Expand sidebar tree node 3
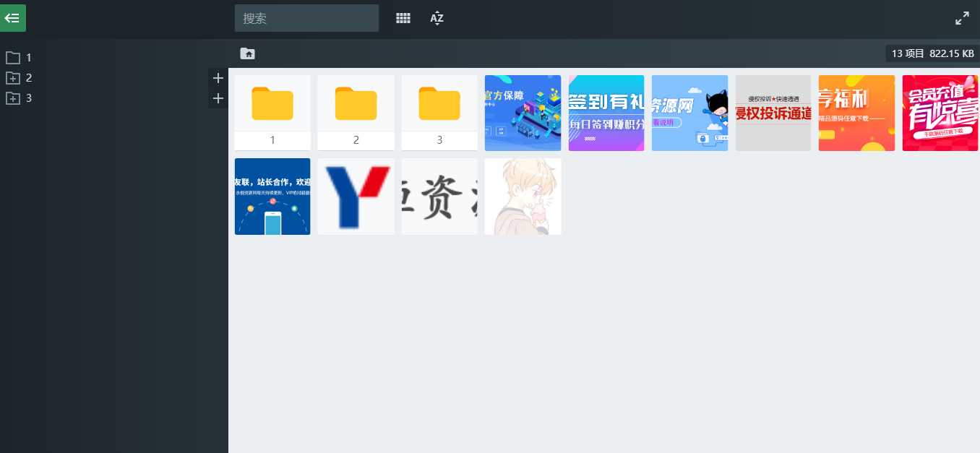Image resolution: width=980 pixels, height=453 pixels. coord(13,98)
